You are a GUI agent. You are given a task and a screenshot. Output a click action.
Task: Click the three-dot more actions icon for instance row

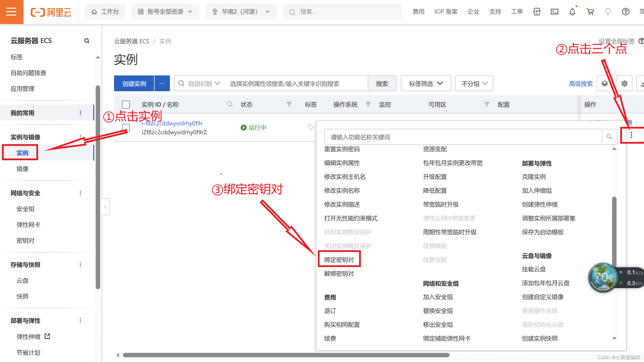click(x=631, y=135)
